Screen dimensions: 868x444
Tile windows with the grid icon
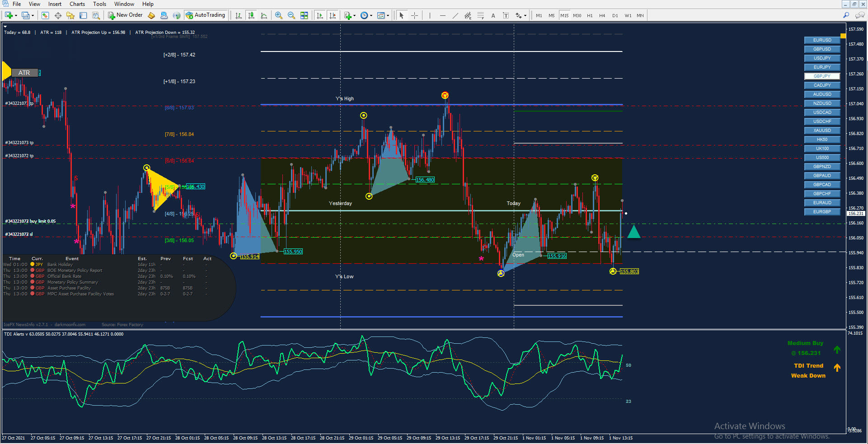(x=304, y=15)
